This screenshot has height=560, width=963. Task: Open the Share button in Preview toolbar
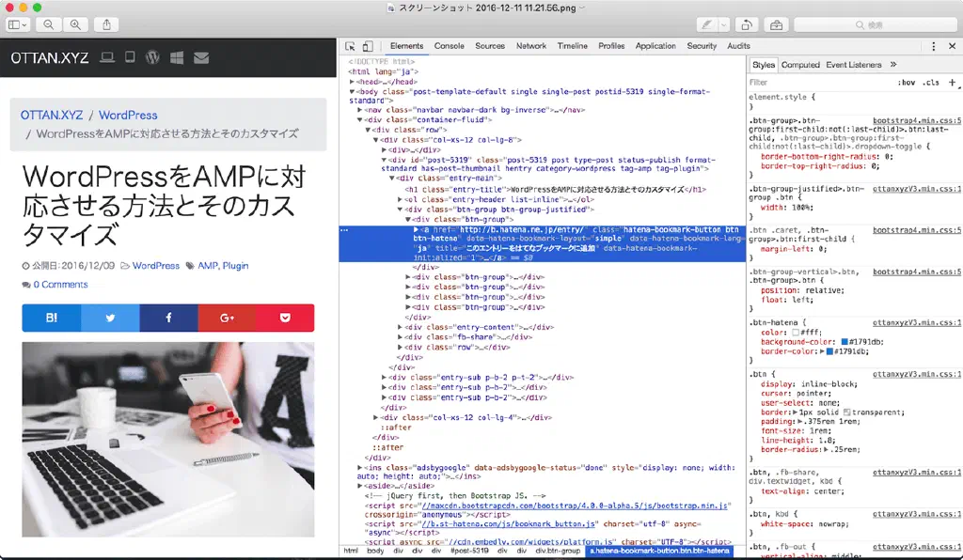click(107, 24)
